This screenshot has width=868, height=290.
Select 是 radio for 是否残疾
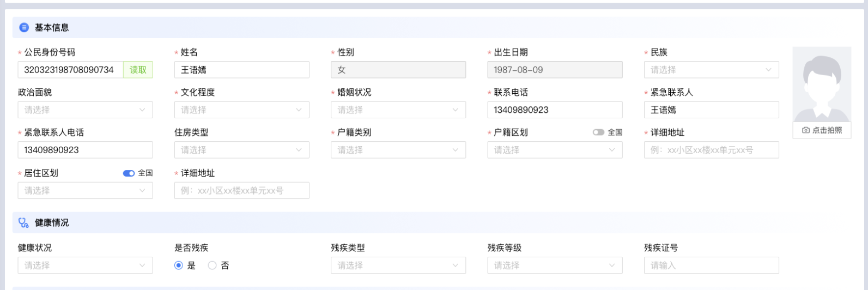(x=179, y=265)
